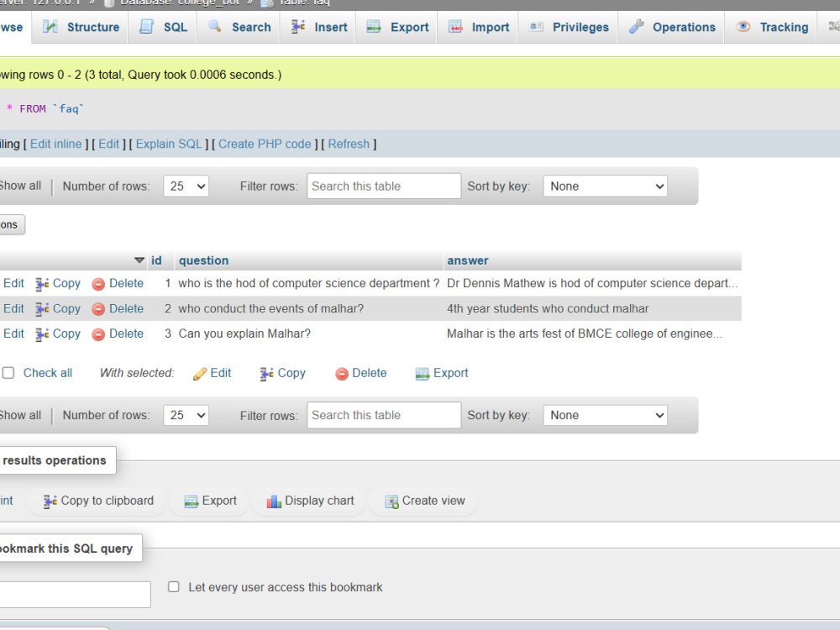The image size is (840, 630).
Task: Click Export icon under With selected
Action: [423, 374]
